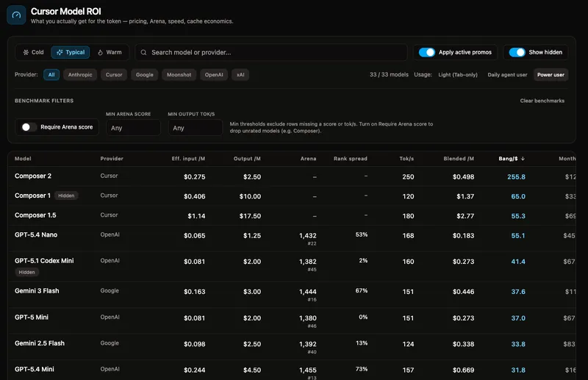Enable the Require Arena score switch
Viewport: 588px width, 380px height.
coord(29,127)
